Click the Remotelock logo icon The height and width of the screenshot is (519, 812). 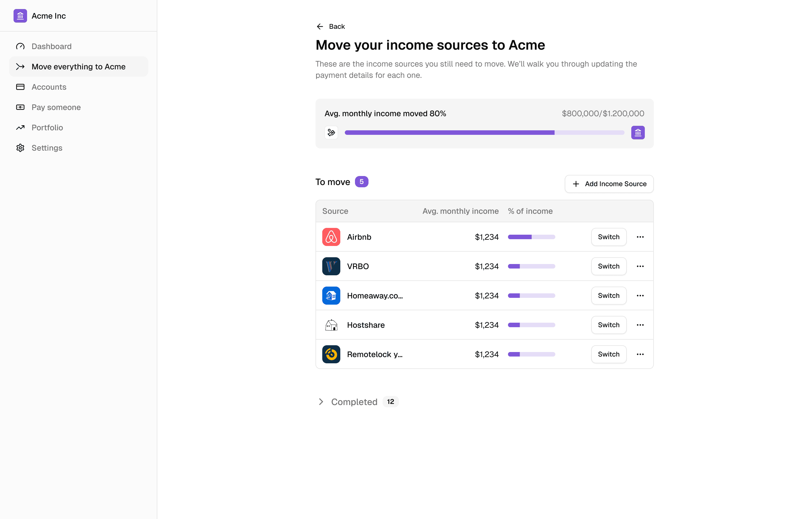[x=331, y=354]
